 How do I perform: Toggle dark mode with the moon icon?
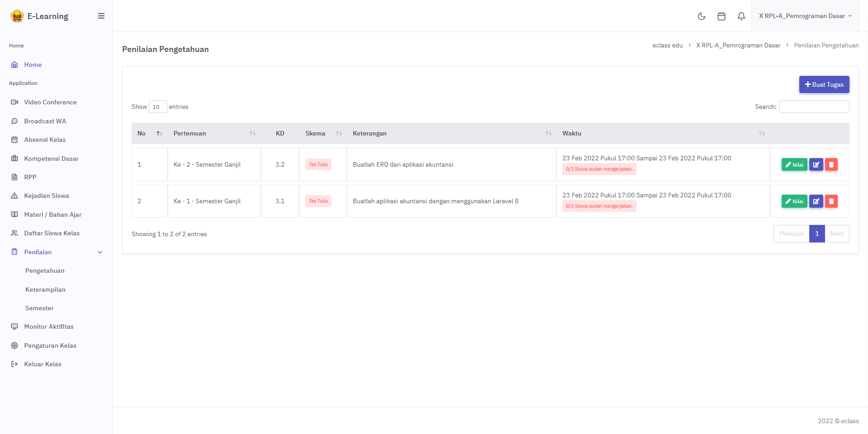tap(702, 16)
